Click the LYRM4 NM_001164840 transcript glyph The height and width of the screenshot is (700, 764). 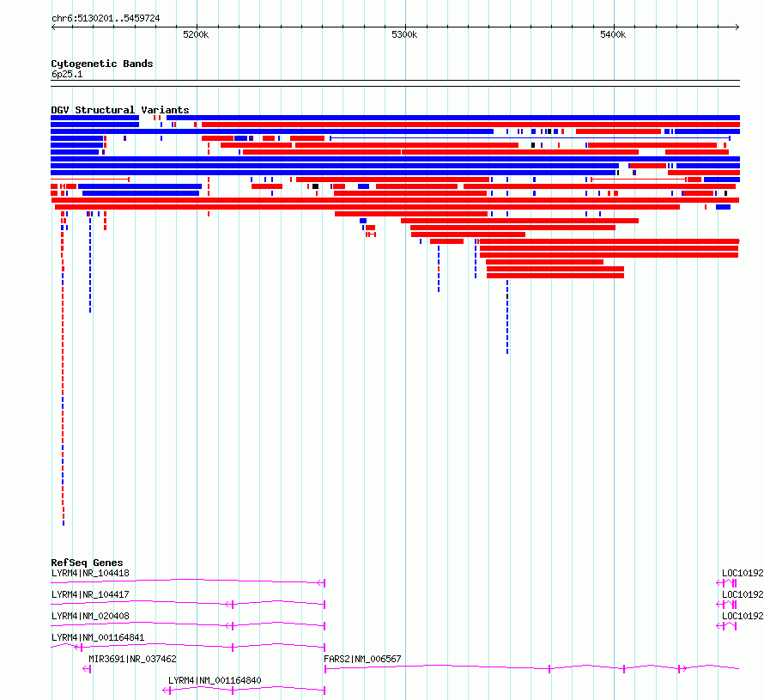[244, 690]
